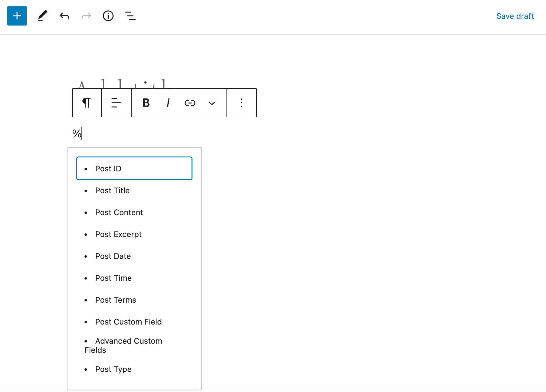Click the Save draft link
The image size is (546, 392).
pos(515,16)
